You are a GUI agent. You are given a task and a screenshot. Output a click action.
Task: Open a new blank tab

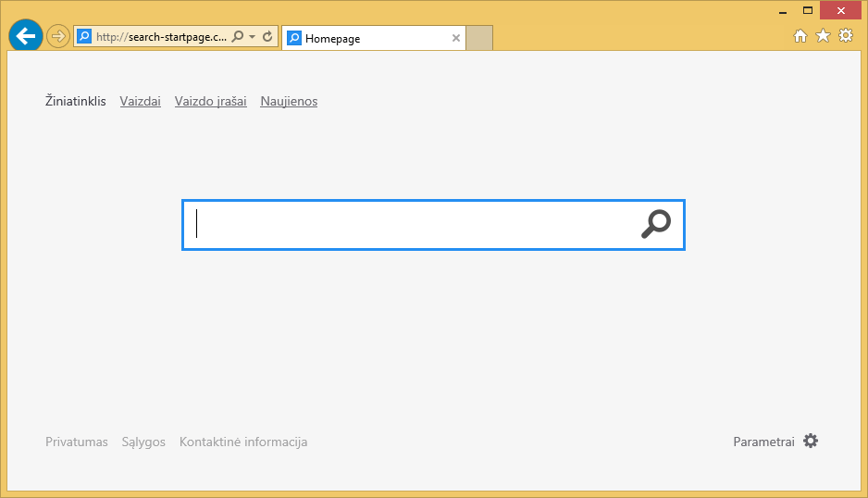(479, 39)
